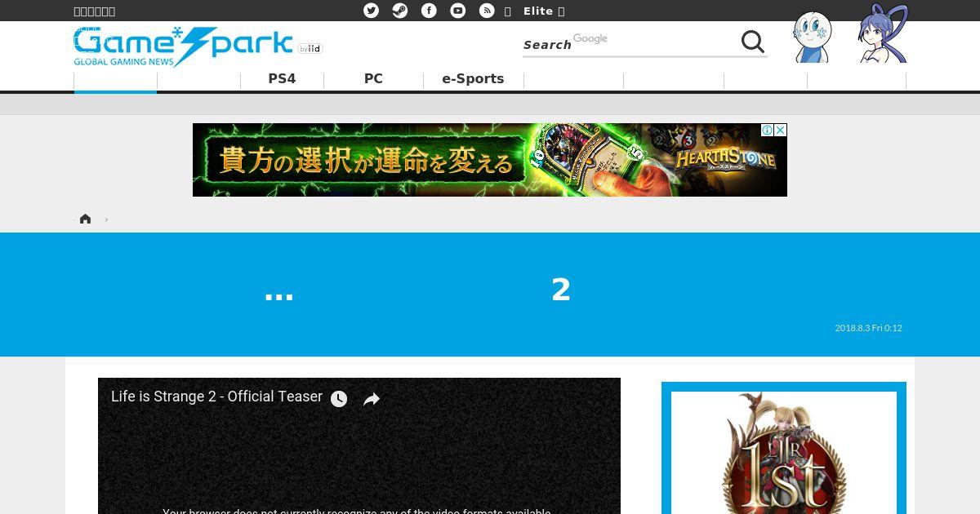Click the Game*Spark logo
The width and height of the screenshot is (980, 514).
183,47
